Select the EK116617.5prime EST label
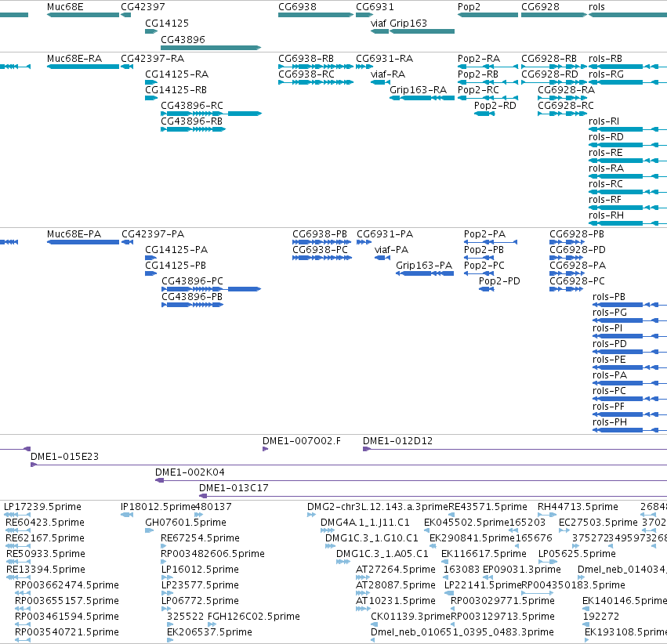This screenshot has height=644, width=667. click(x=484, y=554)
